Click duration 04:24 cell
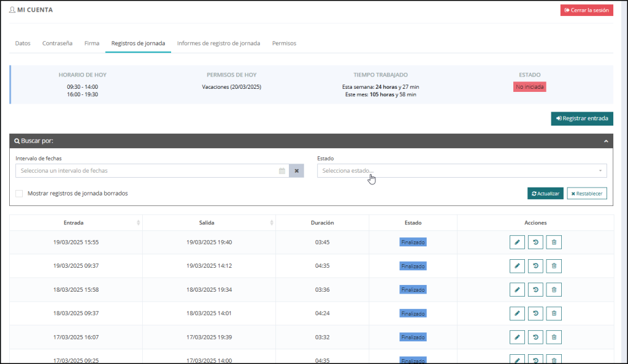This screenshot has height=364, width=628. 323,313
